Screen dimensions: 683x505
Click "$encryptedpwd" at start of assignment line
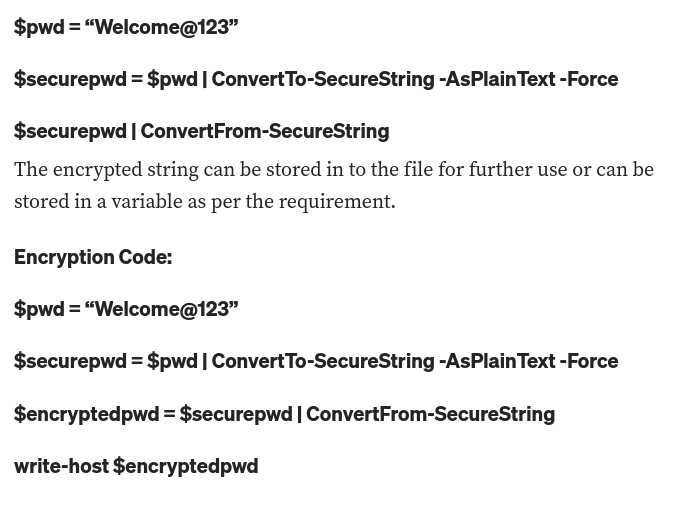(87, 414)
